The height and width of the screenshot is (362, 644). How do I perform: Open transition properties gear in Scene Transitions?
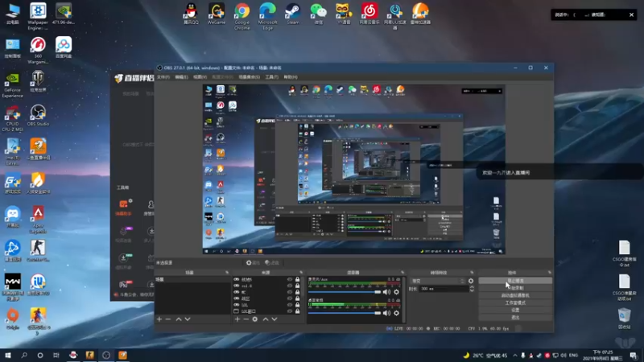tap(471, 281)
